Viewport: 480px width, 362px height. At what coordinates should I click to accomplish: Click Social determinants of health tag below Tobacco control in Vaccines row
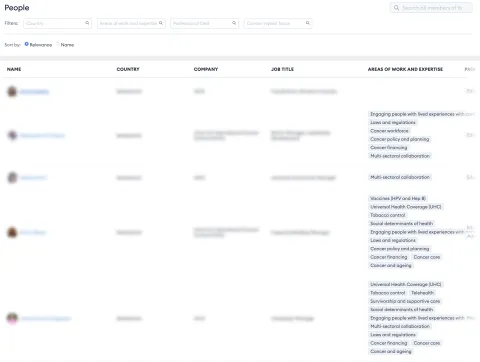(402, 223)
